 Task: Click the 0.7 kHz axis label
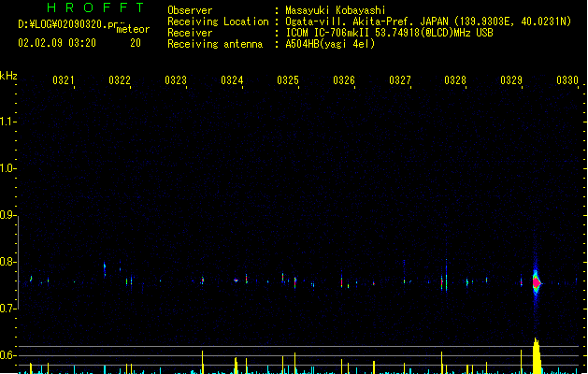[7, 309]
